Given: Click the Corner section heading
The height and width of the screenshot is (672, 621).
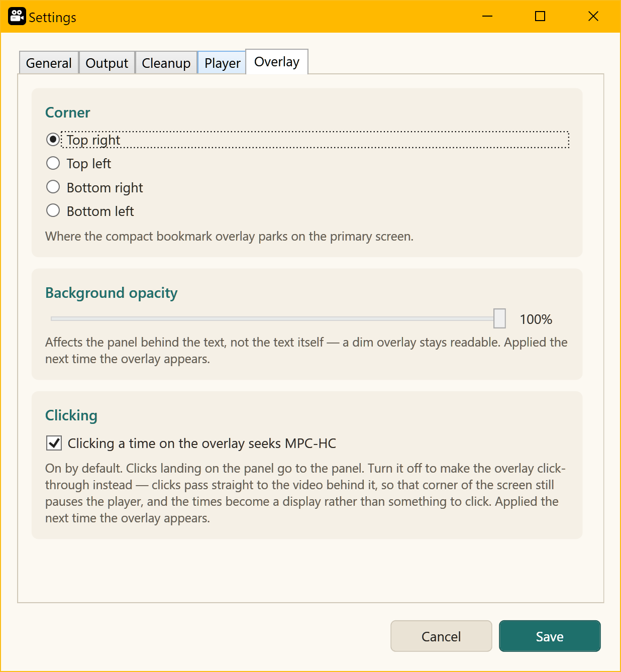Looking at the screenshot, I should 68,113.
